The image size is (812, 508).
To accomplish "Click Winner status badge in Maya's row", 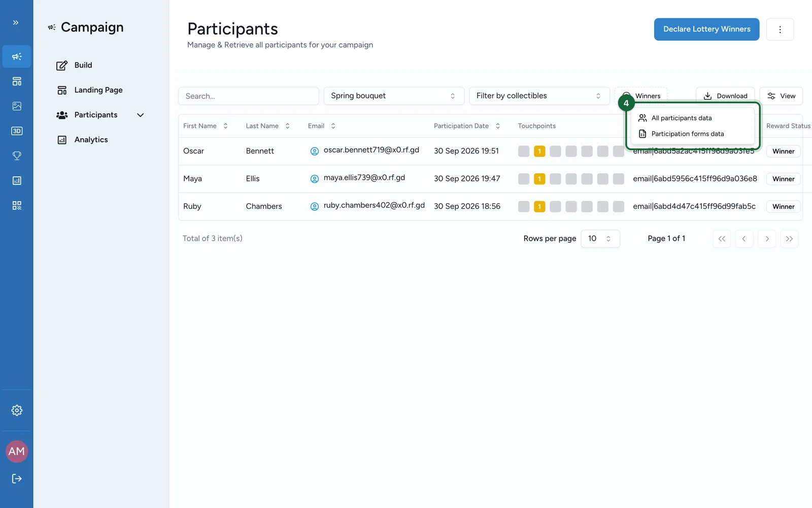I will coord(784,179).
